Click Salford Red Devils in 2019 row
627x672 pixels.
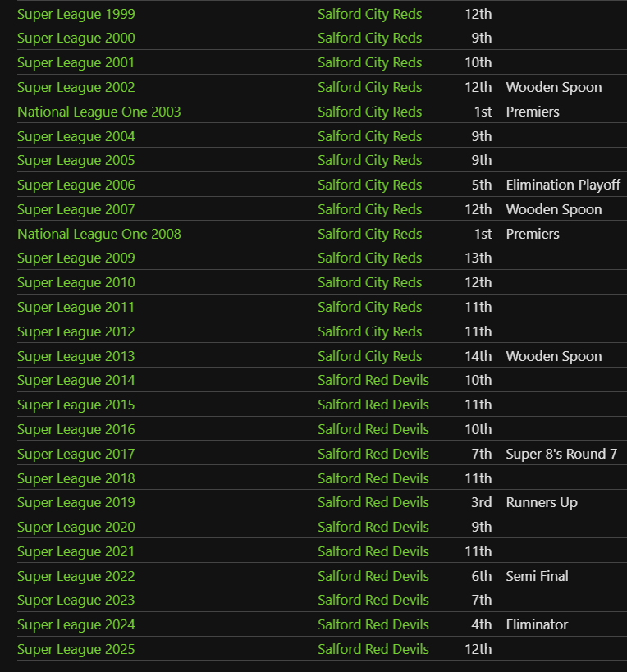(x=373, y=503)
